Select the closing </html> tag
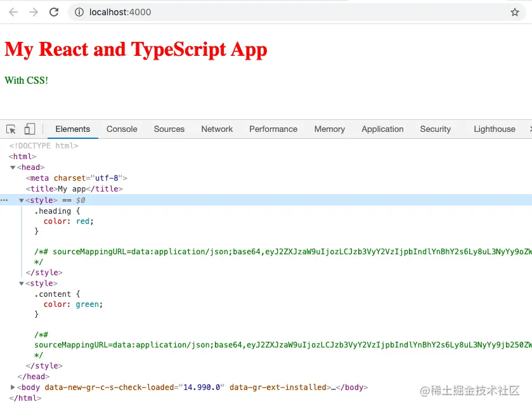 pos(25,398)
